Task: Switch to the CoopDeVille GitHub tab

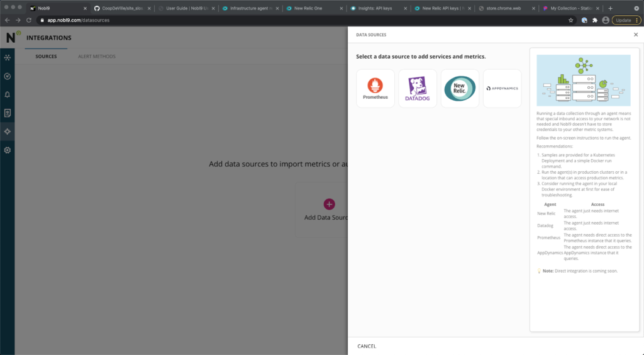Action: point(122,8)
